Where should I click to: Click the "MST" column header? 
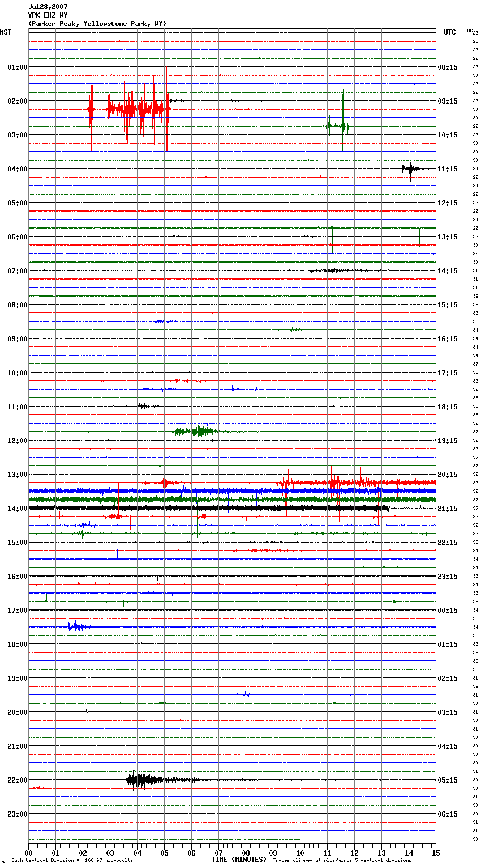(x=6, y=32)
